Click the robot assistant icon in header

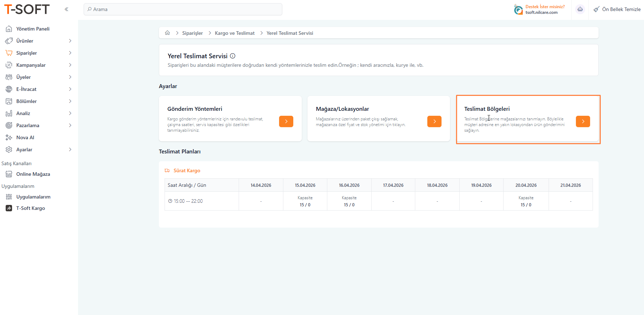click(580, 9)
